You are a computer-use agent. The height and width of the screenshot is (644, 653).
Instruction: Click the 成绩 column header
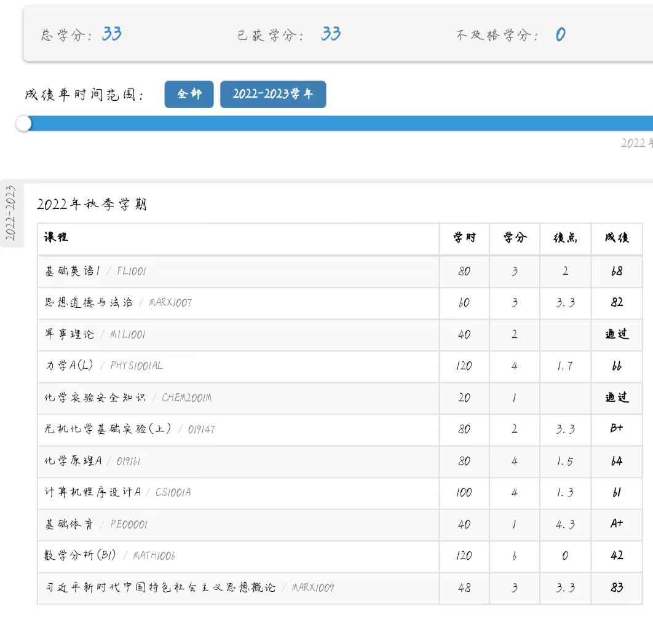point(617,237)
